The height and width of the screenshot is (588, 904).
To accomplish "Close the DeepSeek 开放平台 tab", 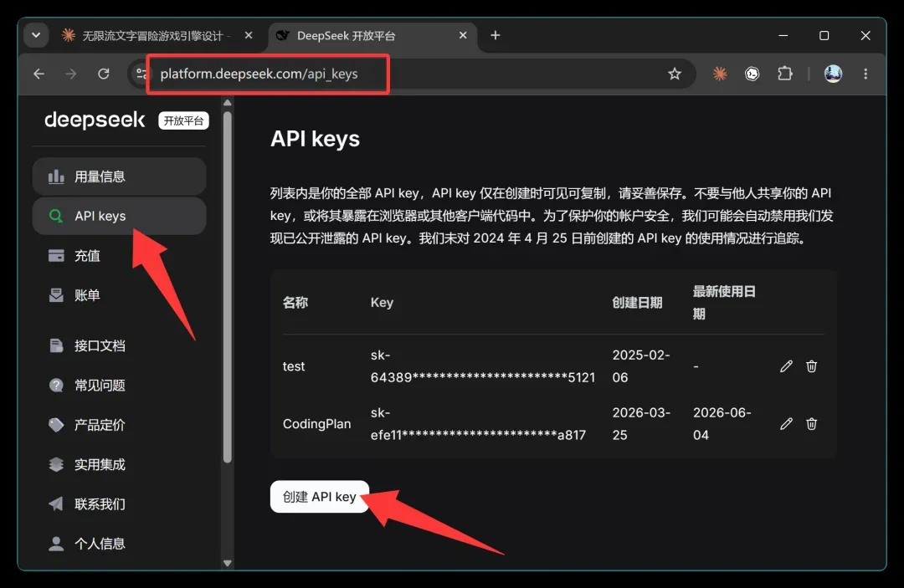I will [462, 35].
